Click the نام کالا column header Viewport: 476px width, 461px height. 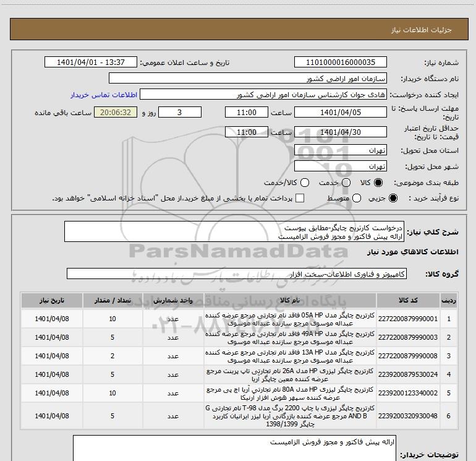click(290, 301)
